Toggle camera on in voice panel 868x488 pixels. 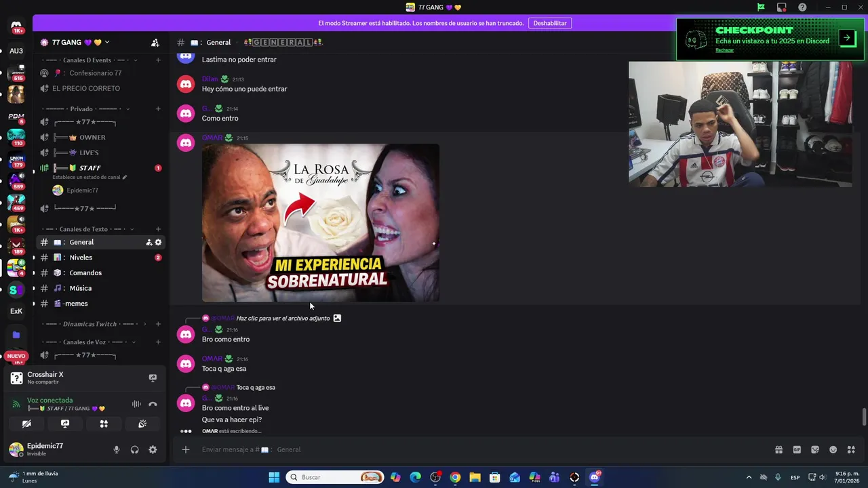coord(26,424)
